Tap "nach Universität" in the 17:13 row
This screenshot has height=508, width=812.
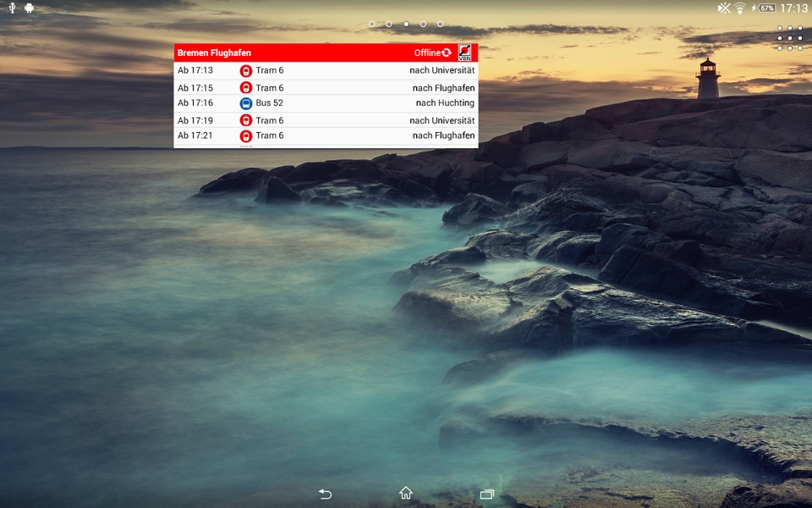[x=442, y=70]
